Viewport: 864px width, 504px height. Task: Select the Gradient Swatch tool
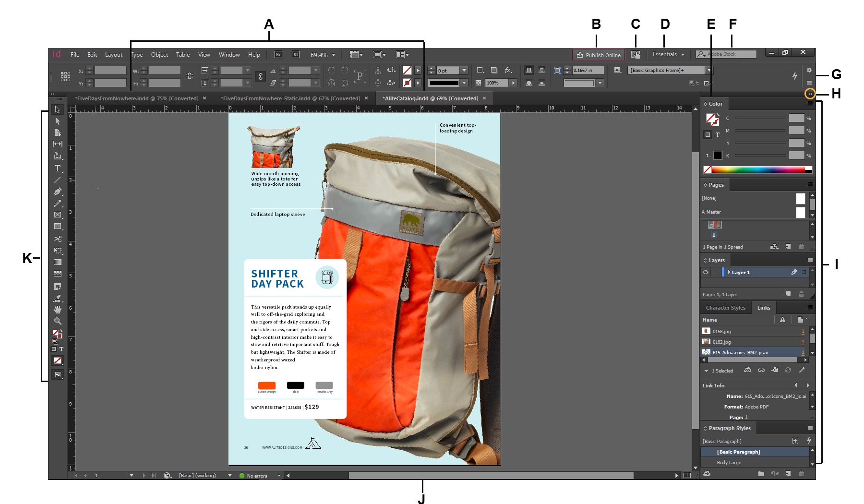click(58, 262)
